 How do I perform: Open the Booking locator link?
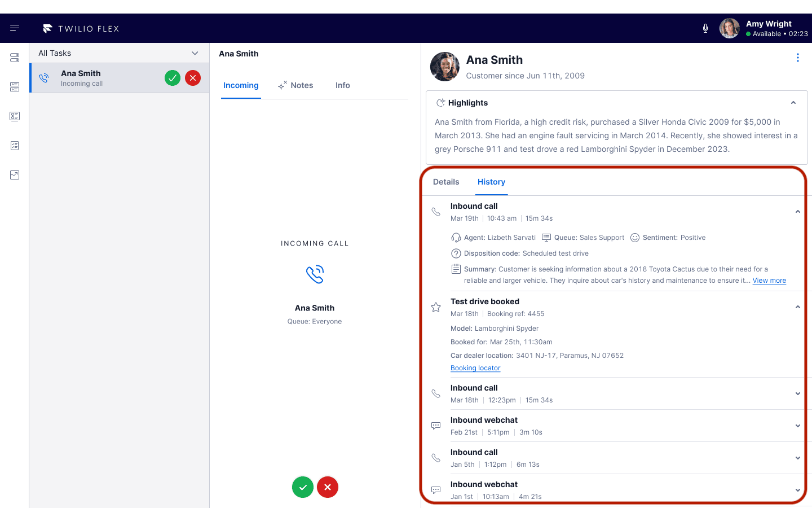(475, 367)
